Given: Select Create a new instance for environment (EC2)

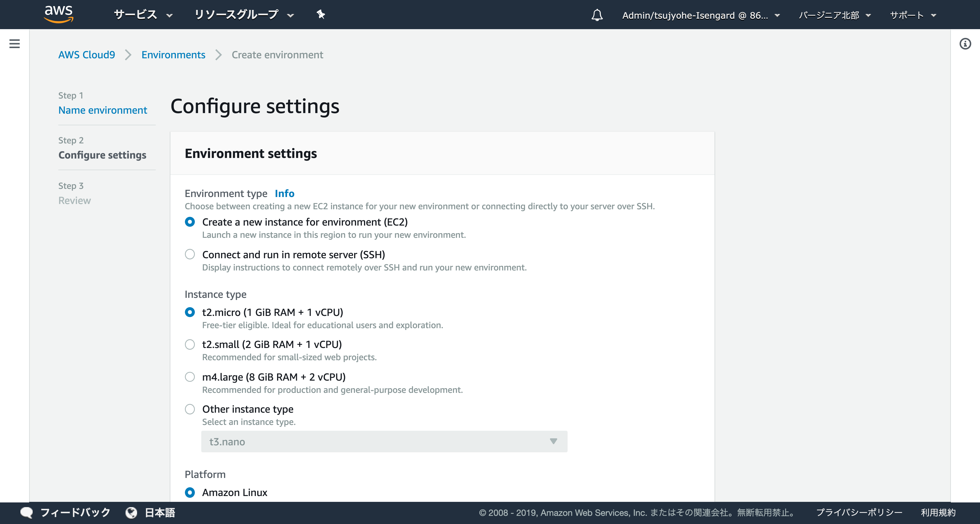Looking at the screenshot, I should [190, 222].
